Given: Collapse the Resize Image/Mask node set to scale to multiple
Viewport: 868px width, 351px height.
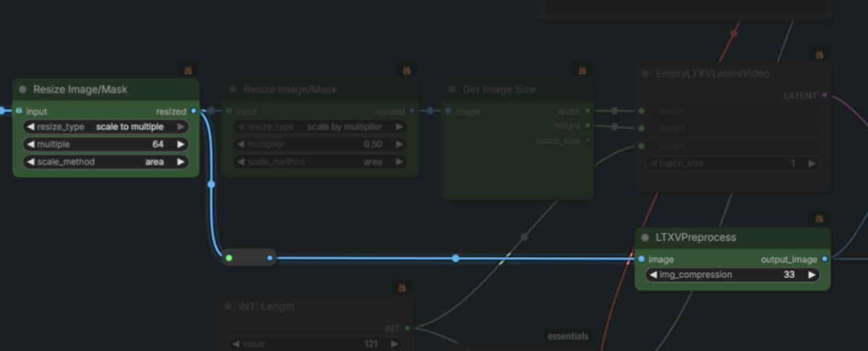Looking at the screenshot, I should (x=22, y=90).
